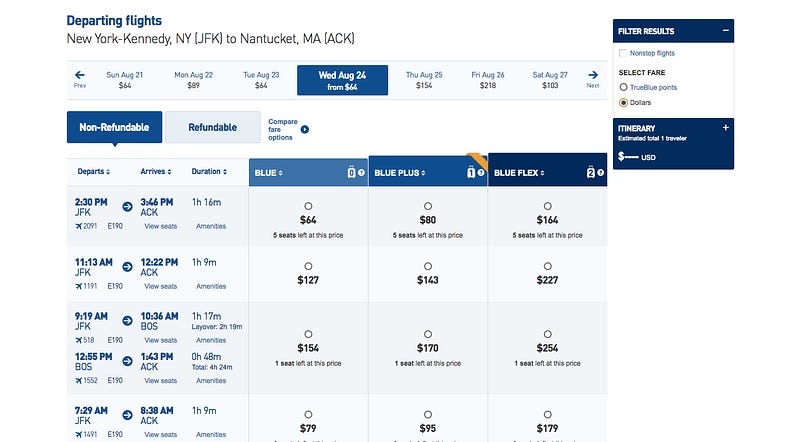Viewport: 800px width, 442px height.
Task: Collapse the Filter Results panel
Action: click(x=726, y=31)
